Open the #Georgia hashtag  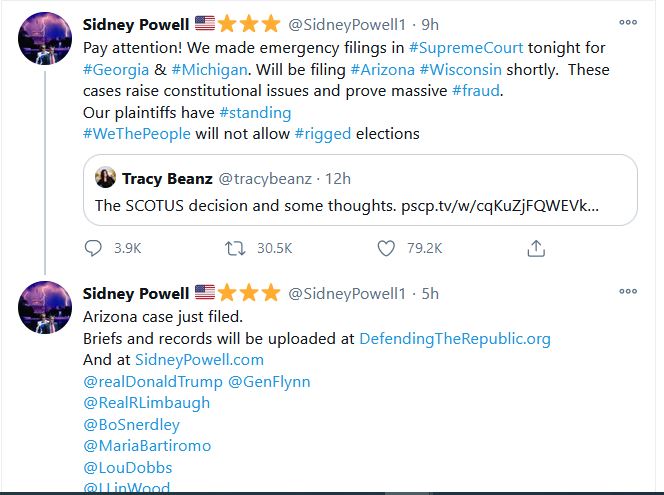(115, 70)
